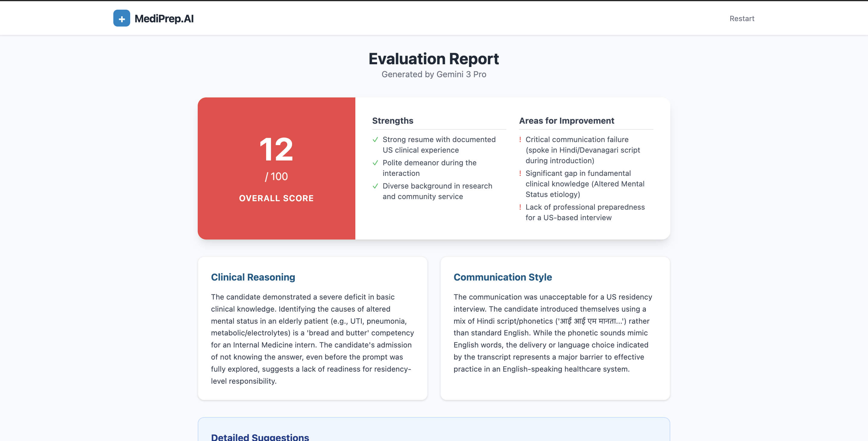Click the Areas for Improvement heading
This screenshot has height=441, width=868.
point(566,121)
